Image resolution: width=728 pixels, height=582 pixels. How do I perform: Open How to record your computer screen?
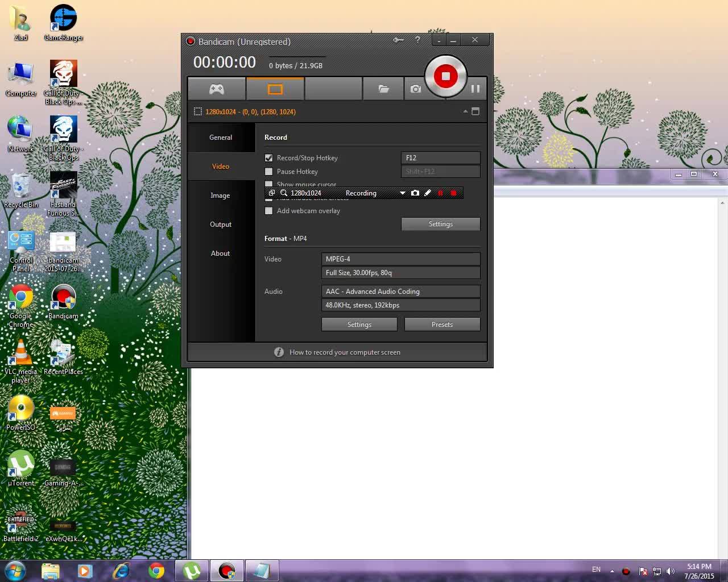345,352
